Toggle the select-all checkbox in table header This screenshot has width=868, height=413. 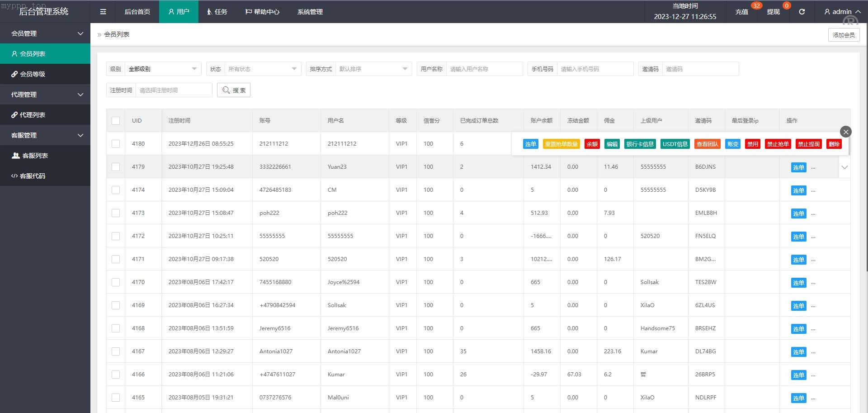[x=116, y=121]
